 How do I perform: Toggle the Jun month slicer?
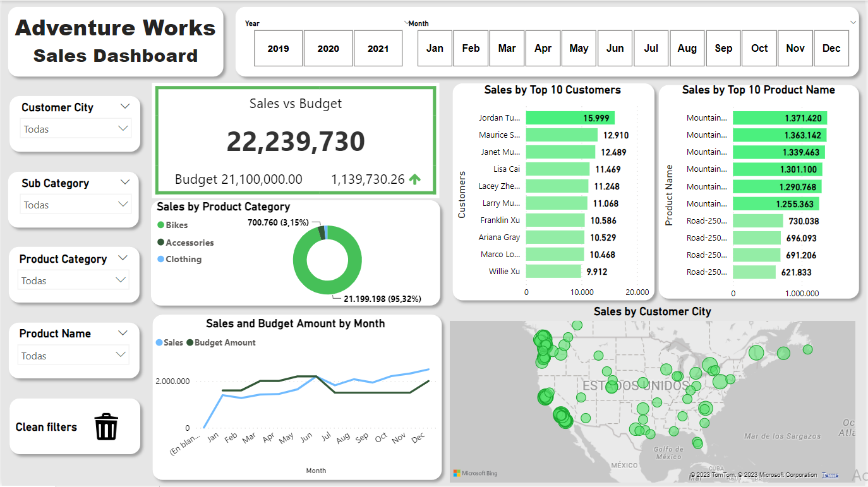(x=615, y=49)
